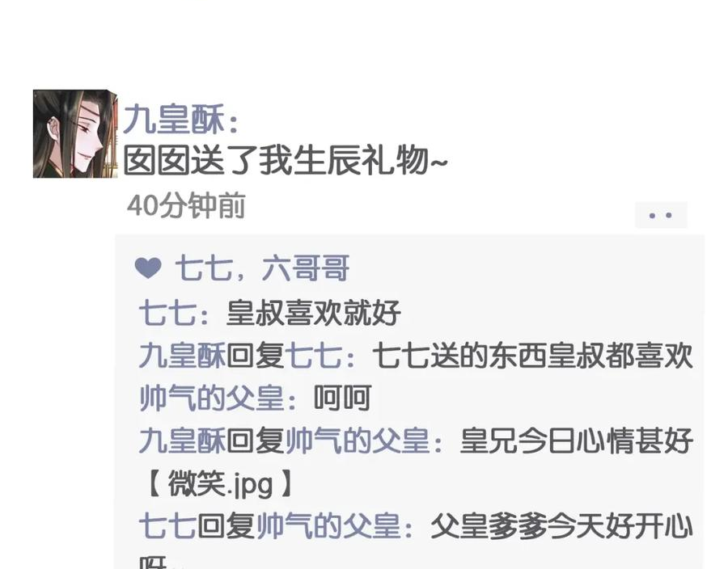Screen dimensions: 728x569
Task: Tap commenter 七七 on 皇叔喜欢就好
Action: click(x=167, y=313)
